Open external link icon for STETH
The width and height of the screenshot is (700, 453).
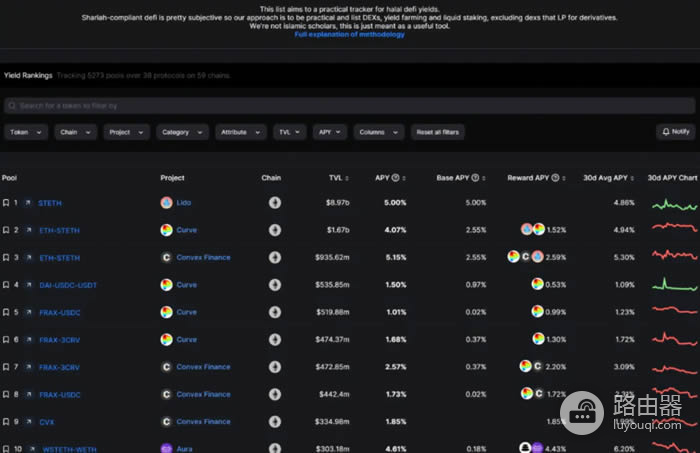[28, 203]
